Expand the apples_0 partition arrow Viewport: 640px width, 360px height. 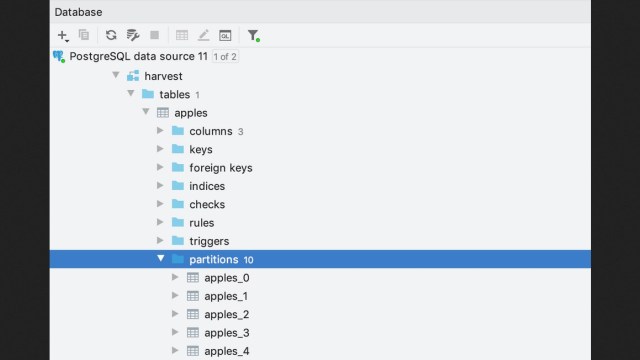point(175,278)
